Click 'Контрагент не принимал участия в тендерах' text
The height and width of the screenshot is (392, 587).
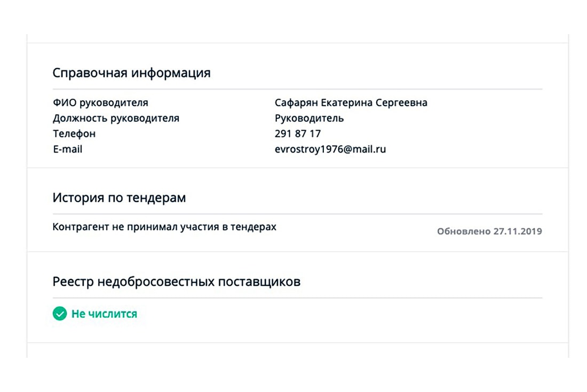click(x=164, y=227)
